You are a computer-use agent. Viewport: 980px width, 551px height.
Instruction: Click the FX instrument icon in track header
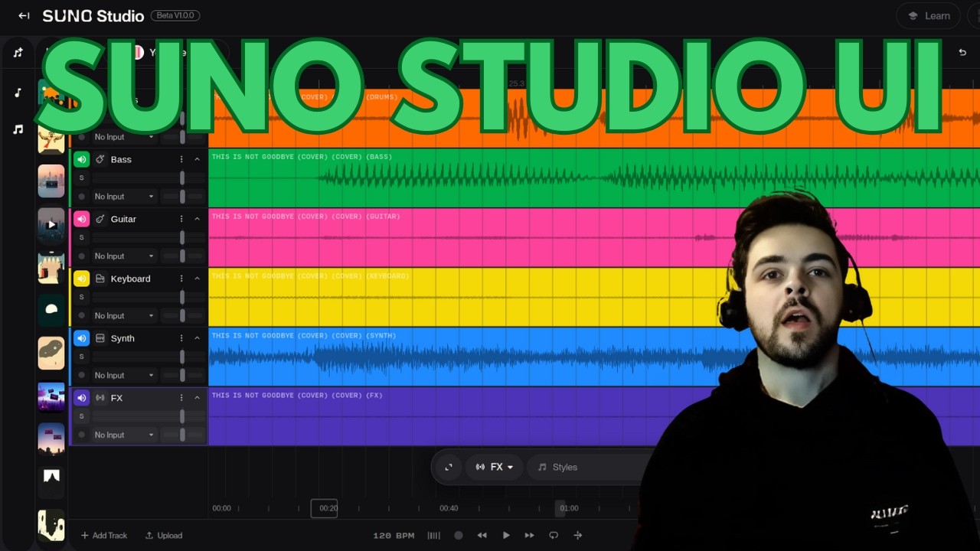100,398
